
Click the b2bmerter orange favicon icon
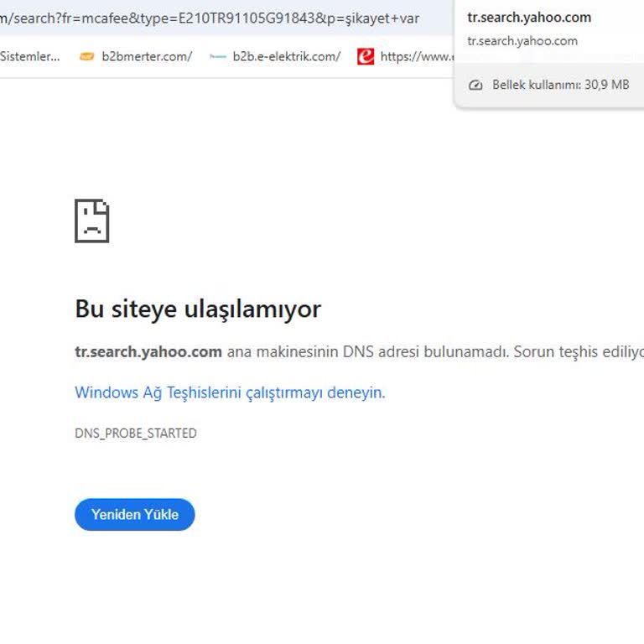click(x=86, y=56)
